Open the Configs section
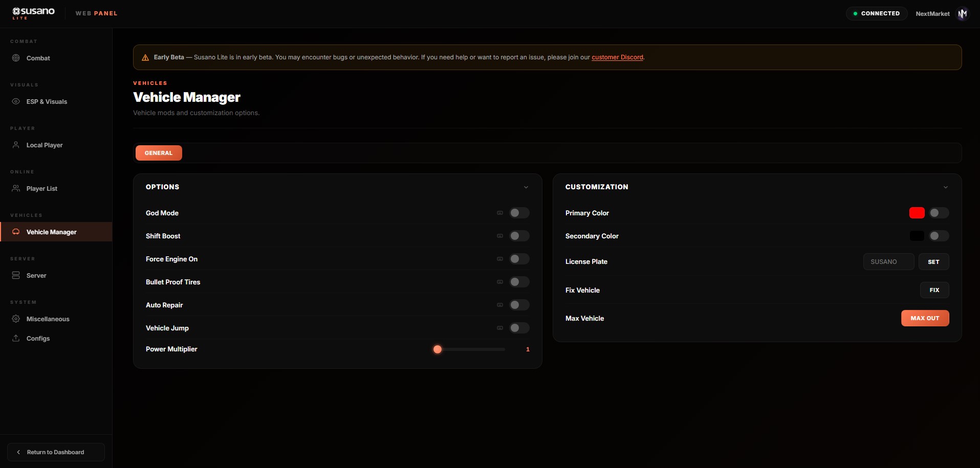Viewport: 980px width, 468px height. coord(56,338)
